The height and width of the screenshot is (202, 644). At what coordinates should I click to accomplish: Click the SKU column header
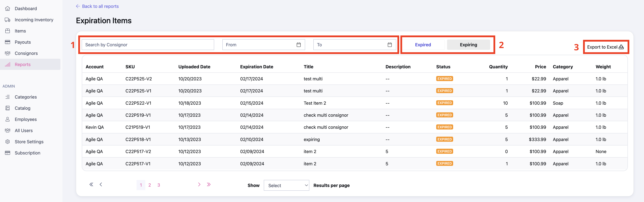point(130,67)
